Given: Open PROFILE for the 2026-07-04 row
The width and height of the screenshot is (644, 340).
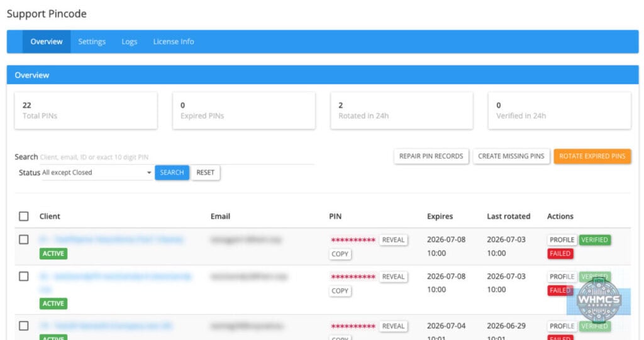Looking at the screenshot, I should pos(562,326).
